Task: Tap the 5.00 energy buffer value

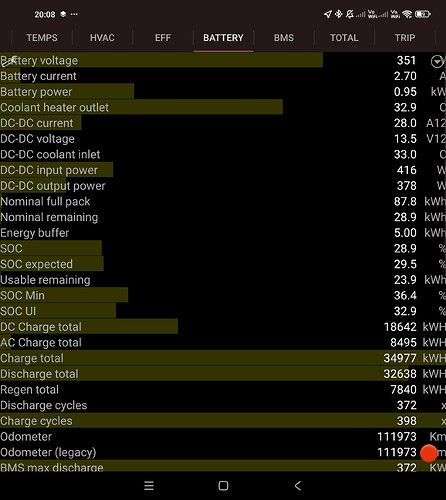Action: point(405,233)
